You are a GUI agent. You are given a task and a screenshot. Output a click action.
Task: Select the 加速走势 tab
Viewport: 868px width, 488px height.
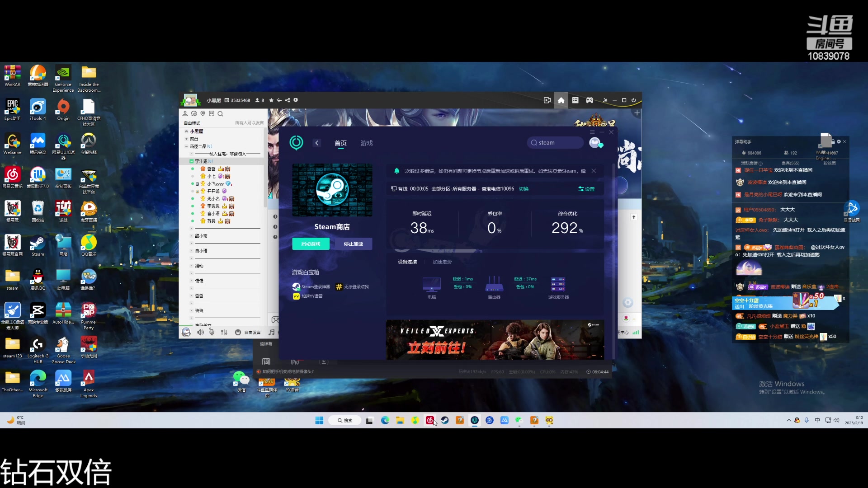coord(442,262)
